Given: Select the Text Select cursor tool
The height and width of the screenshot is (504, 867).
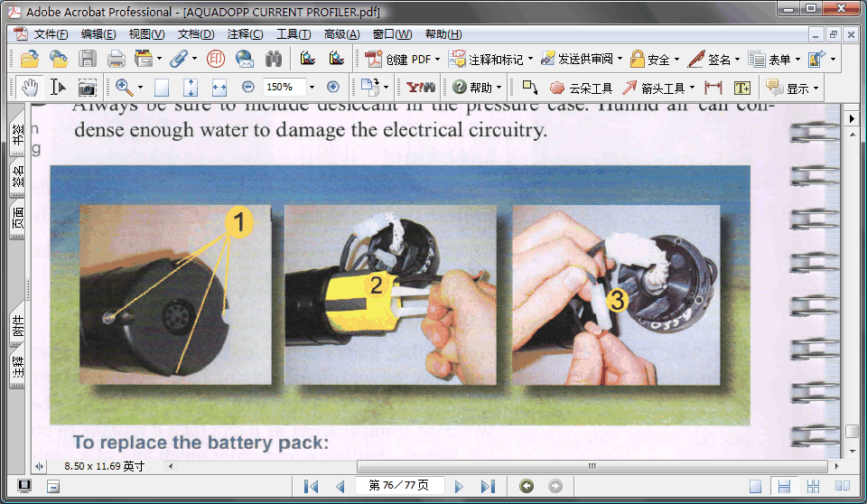Looking at the screenshot, I should coord(58,88).
